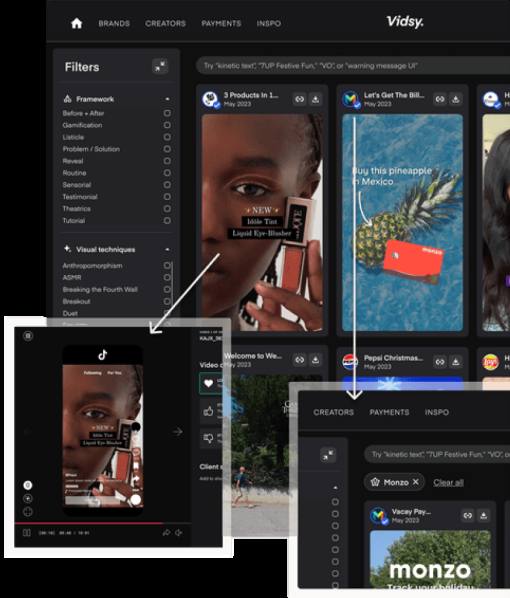
Task: Collapse the Filters panel in main window
Action: coord(160,66)
